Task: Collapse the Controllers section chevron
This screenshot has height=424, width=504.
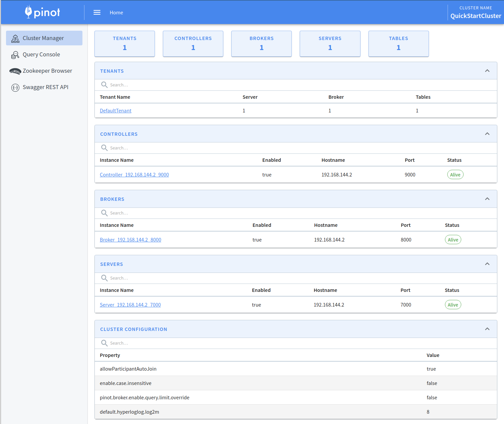Action: coord(487,134)
